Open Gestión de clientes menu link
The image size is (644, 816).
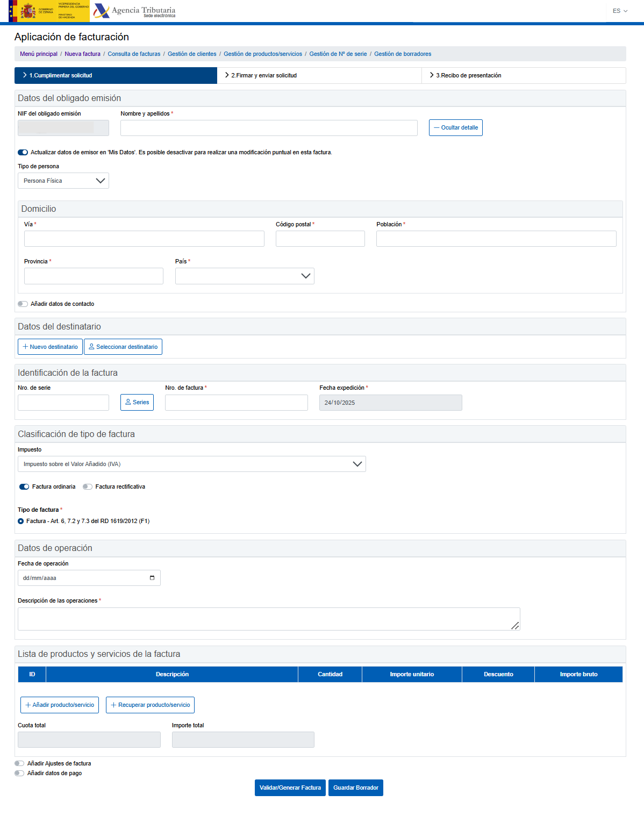[192, 54]
